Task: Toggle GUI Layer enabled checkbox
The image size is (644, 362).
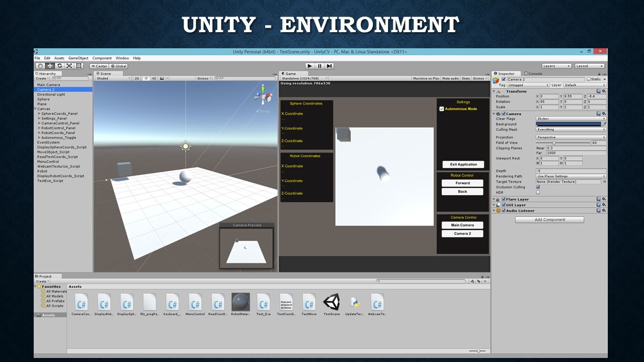Action: (x=504, y=205)
